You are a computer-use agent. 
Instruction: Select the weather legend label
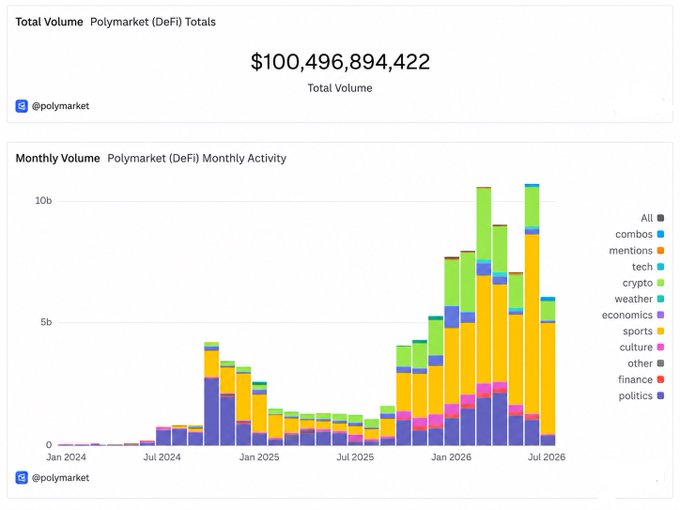633,299
